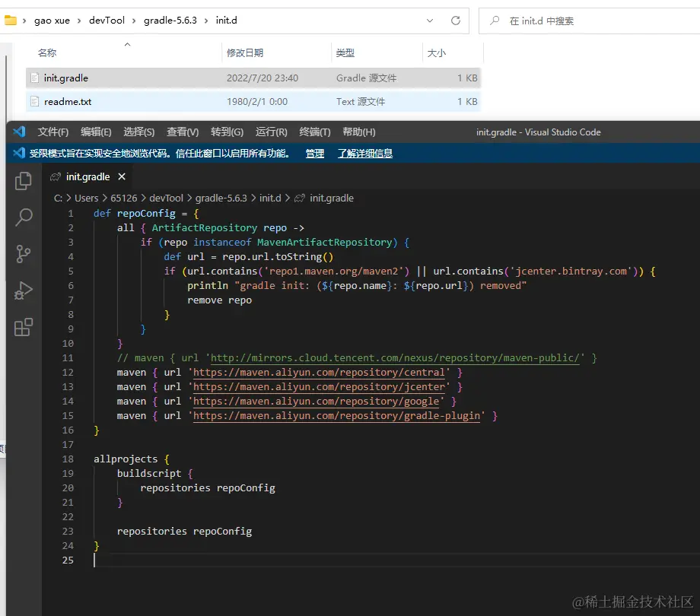
Task: Click the 2022/7/20 23:40 date cell
Action: [x=262, y=78]
